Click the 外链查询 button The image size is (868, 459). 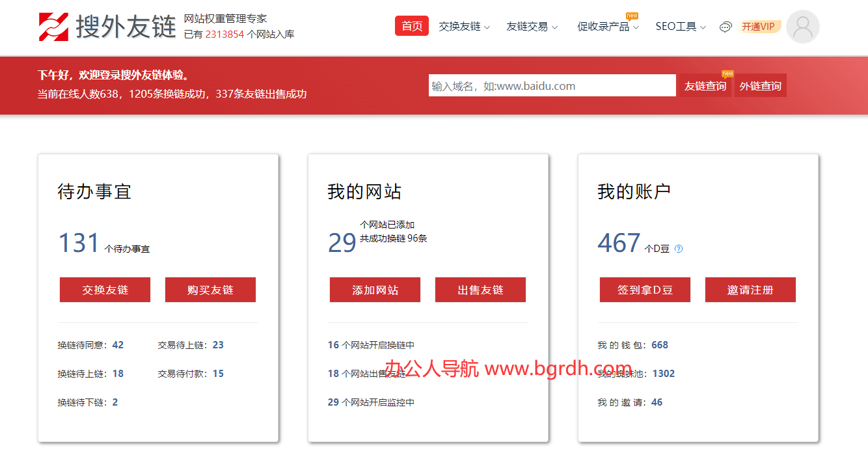coord(760,86)
